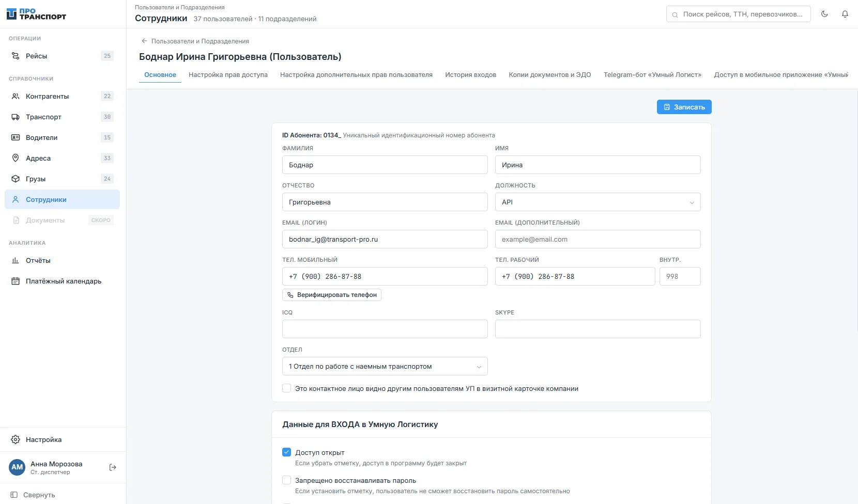
Task: Click the Email (дополнительный) field
Action: 597,239
